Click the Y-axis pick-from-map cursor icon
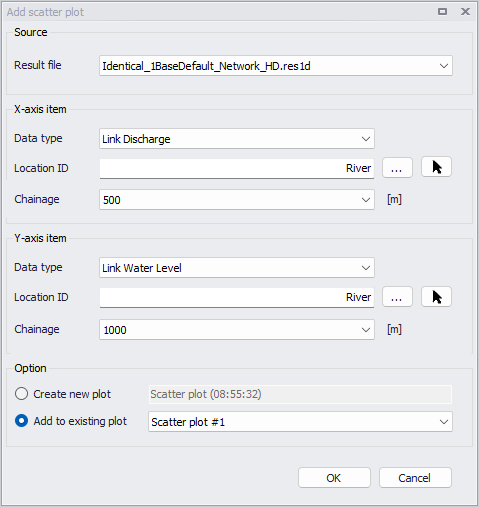This screenshot has width=479, height=507. coord(436,297)
